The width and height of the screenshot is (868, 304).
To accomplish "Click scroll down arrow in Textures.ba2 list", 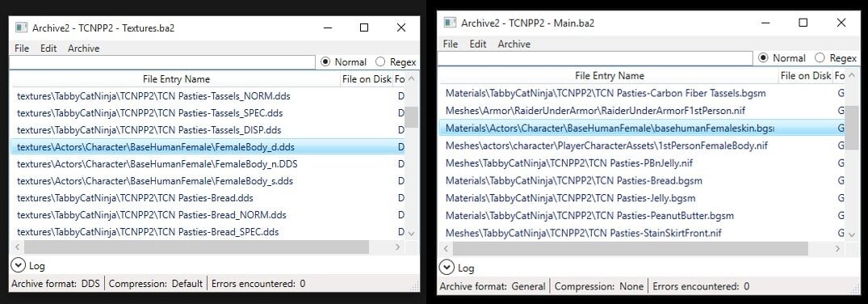I will [x=411, y=234].
